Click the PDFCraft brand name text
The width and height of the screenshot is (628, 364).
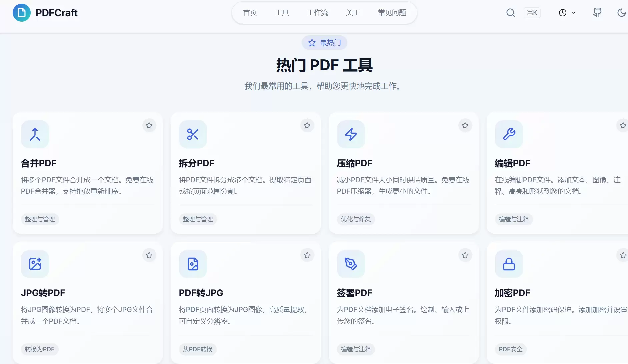click(x=57, y=13)
